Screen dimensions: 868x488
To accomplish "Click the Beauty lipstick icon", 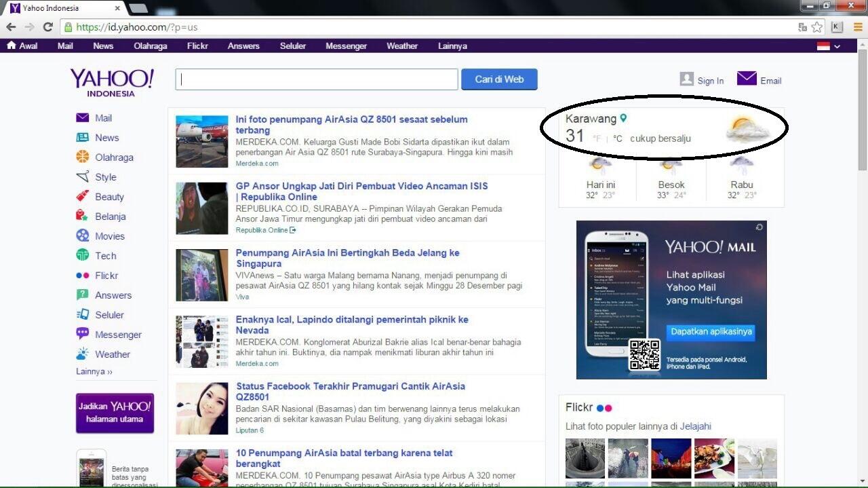I will (83, 196).
